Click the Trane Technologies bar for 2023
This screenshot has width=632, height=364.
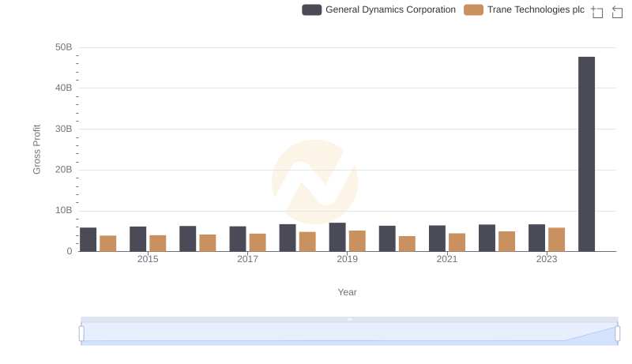point(557,239)
